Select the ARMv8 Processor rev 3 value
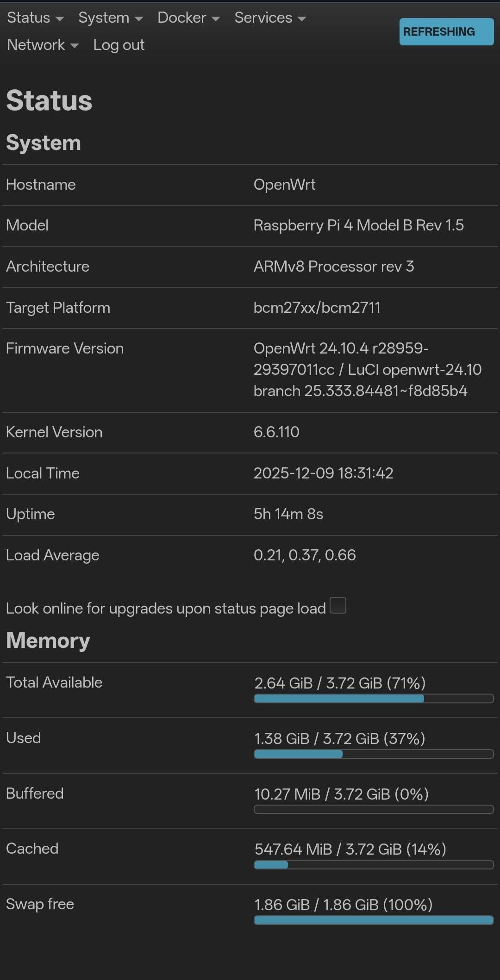500x980 pixels. [334, 267]
